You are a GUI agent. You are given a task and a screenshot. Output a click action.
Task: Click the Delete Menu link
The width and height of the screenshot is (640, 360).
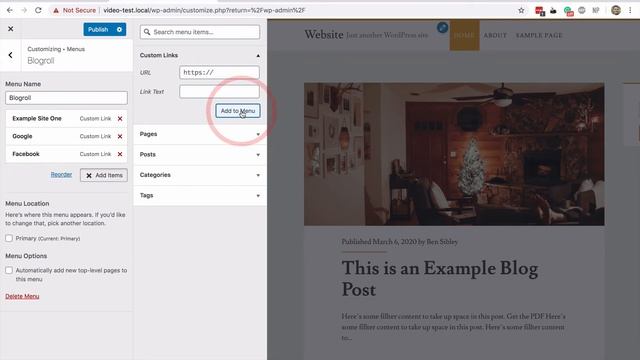coord(22,296)
